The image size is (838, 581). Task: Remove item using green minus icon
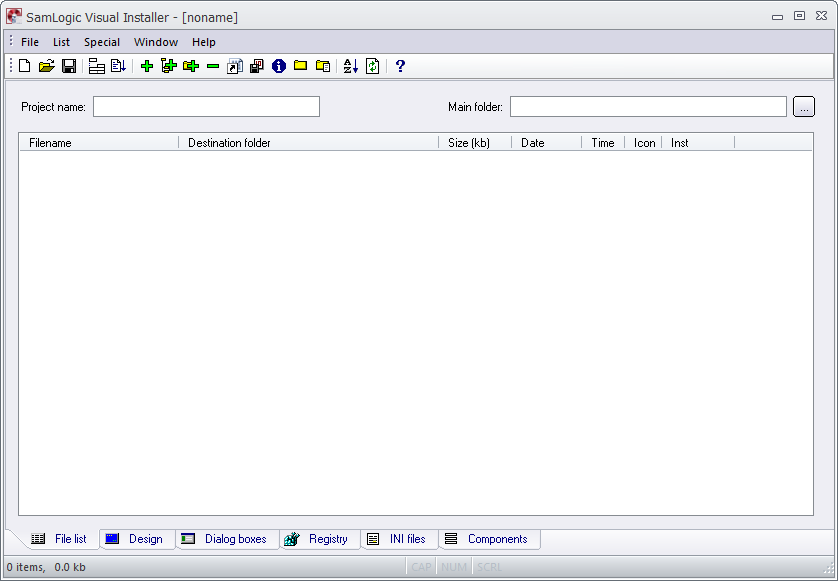pyautogui.click(x=213, y=66)
